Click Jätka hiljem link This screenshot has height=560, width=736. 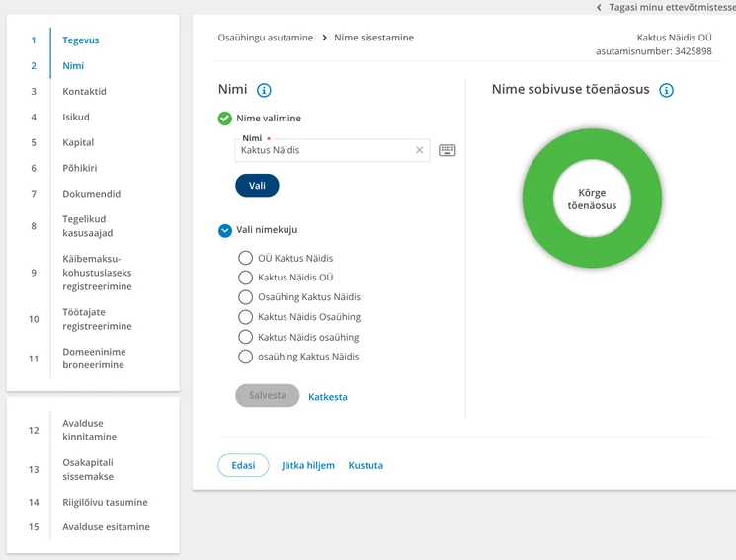pos(308,465)
